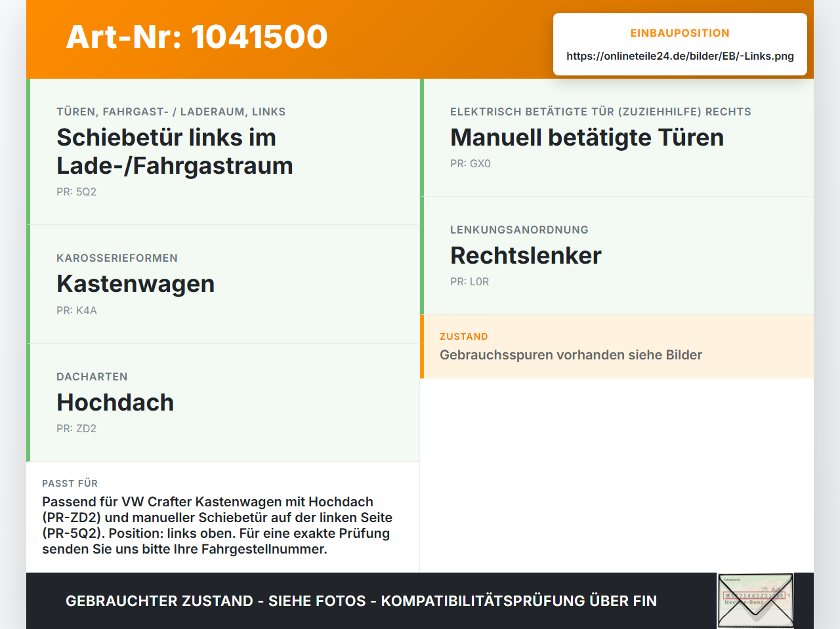Click the PR: K4A code label
This screenshot has width=840, height=629.
pyautogui.click(x=77, y=310)
